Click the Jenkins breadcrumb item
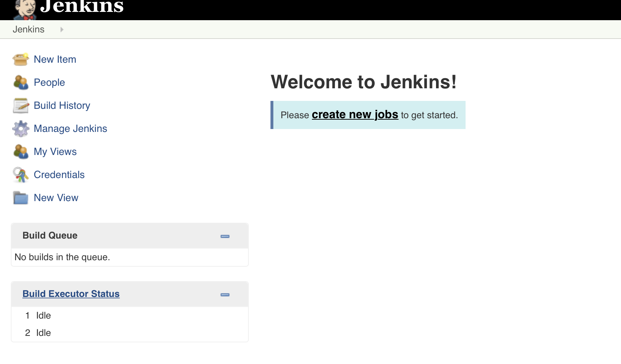 (28, 30)
